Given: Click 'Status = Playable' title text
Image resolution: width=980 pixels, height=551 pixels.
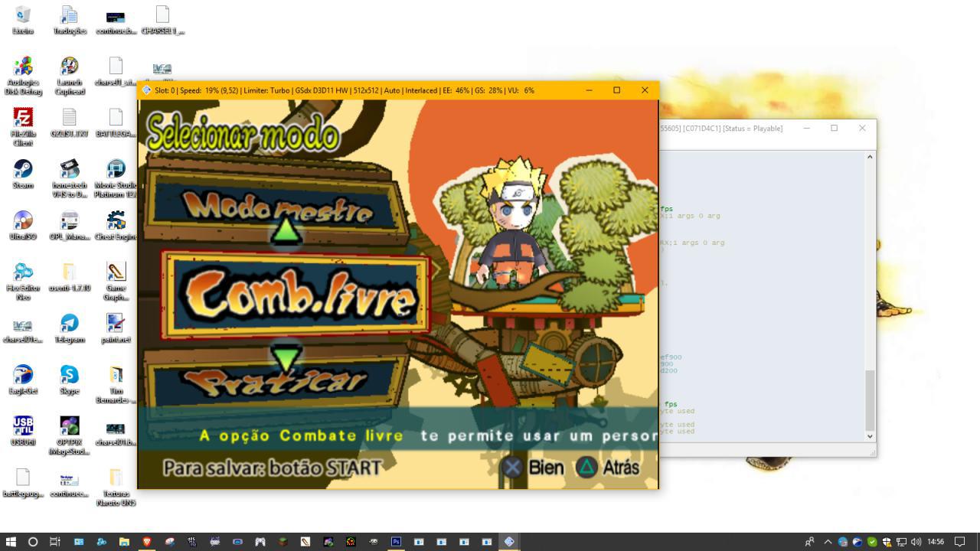Looking at the screenshot, I should [753, 129].
